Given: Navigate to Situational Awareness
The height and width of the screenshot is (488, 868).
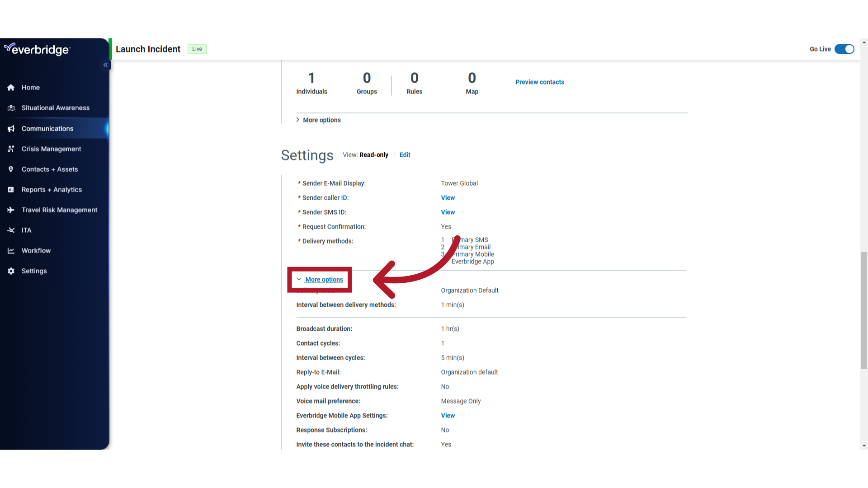Looking at the screenshot, I should 56,107.
